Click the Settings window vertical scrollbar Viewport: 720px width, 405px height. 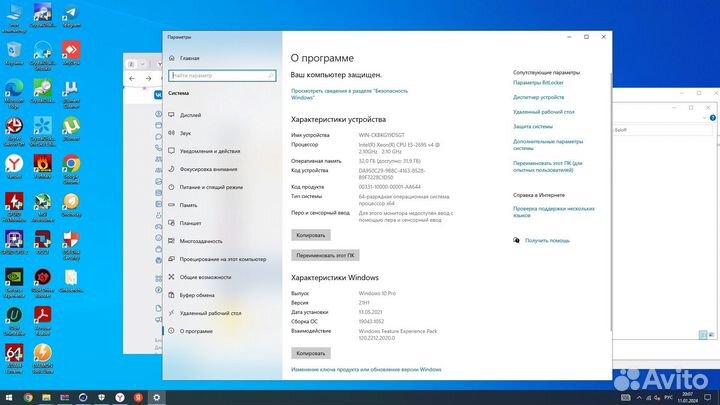click(x=610, y=202)
